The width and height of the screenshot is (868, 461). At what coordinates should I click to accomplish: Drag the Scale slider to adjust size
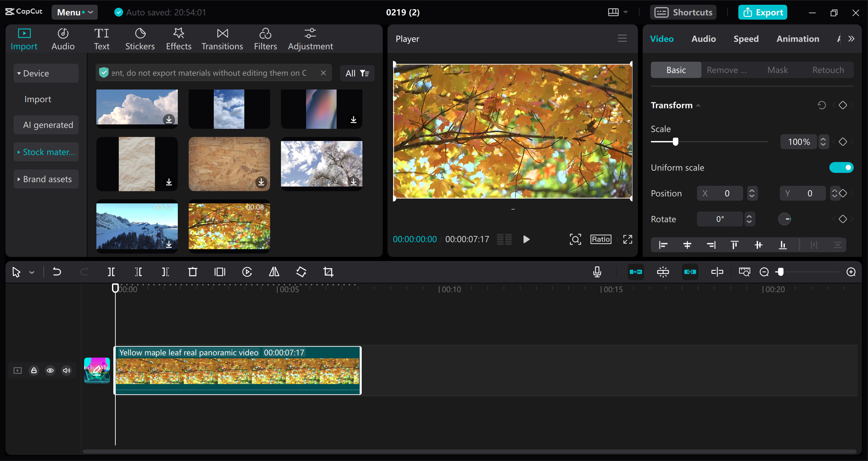click(676, 142)
